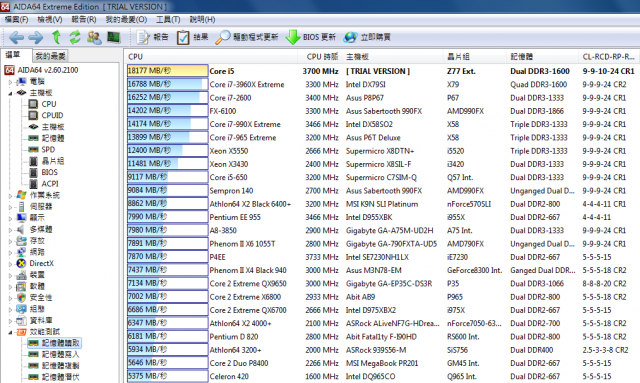This screenshot has width=640, height=383.
Task: Click the 安全性 security shield icon
Action: (x=21, y=298)
